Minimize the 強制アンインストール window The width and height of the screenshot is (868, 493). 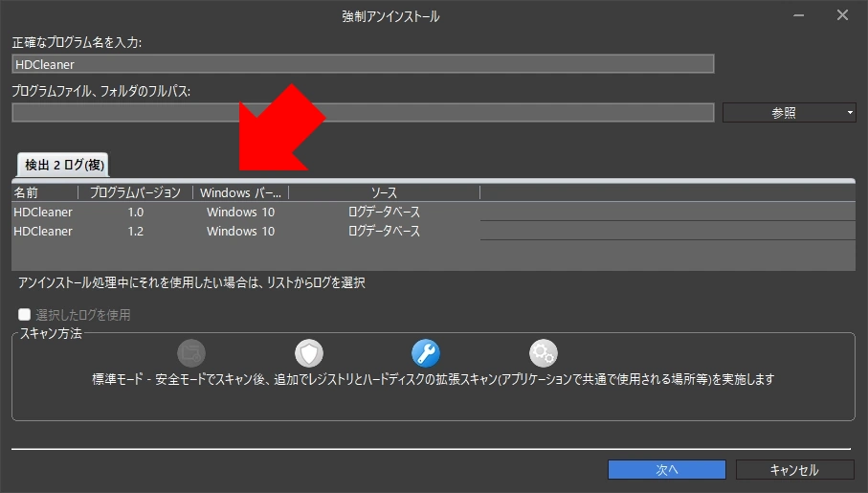tap(799, 15)
